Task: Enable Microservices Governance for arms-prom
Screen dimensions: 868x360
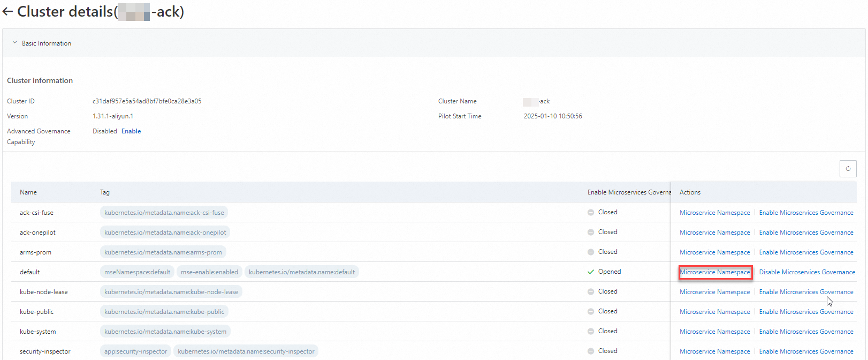Action: (806, 252)
